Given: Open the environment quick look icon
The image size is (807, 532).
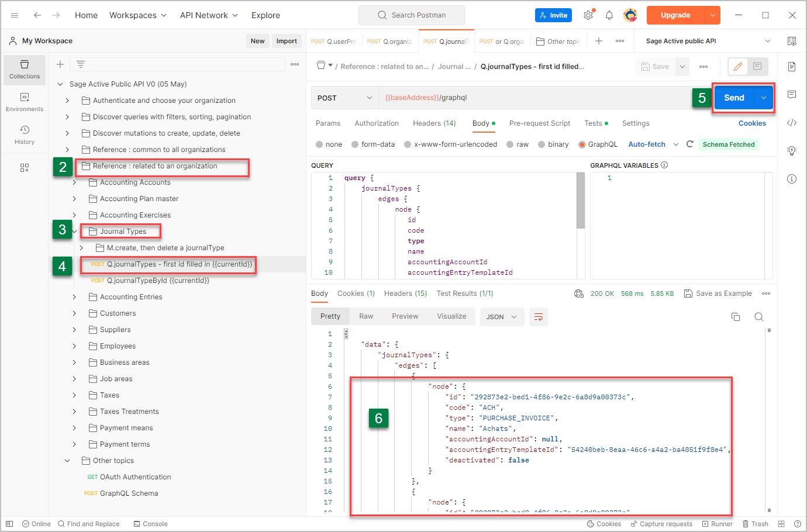Looking at the screenshot, I should [x=792, y=41].
